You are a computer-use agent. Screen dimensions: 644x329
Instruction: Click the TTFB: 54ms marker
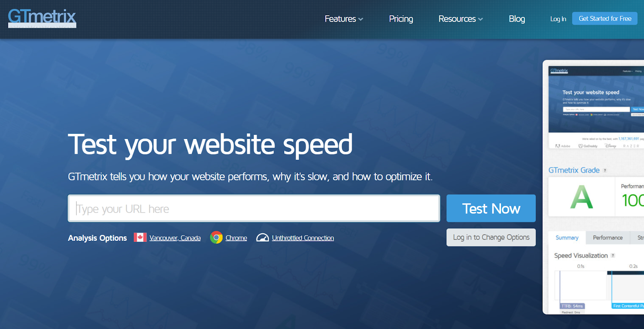[x=572, y=306]
